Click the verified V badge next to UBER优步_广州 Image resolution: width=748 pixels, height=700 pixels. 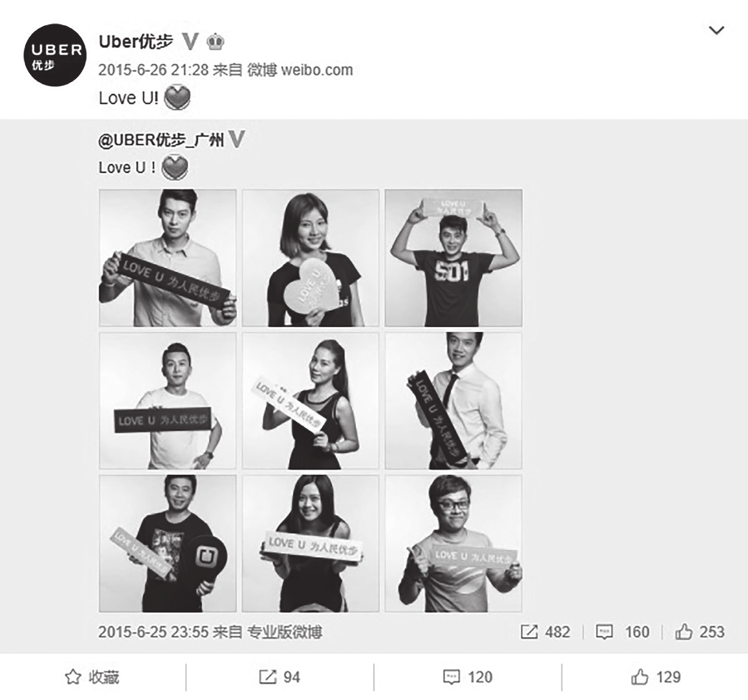(237, 139)
